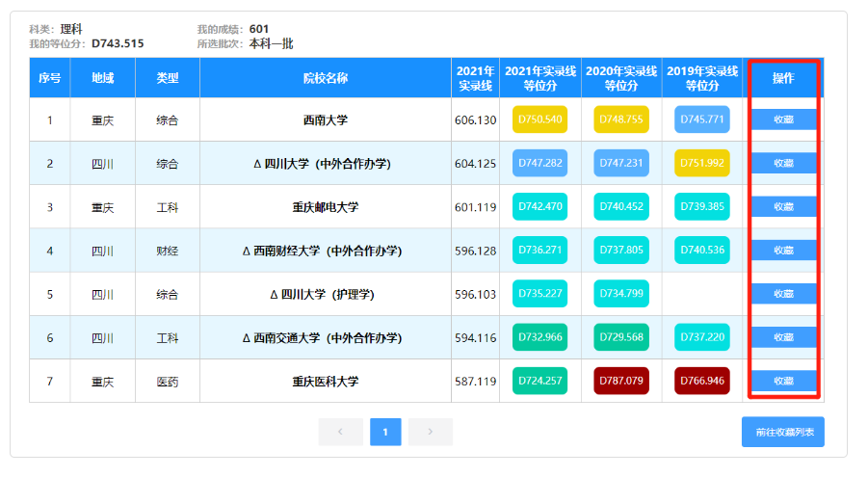
Task: Click the D747.282 badge
Action: pos(539,163)
